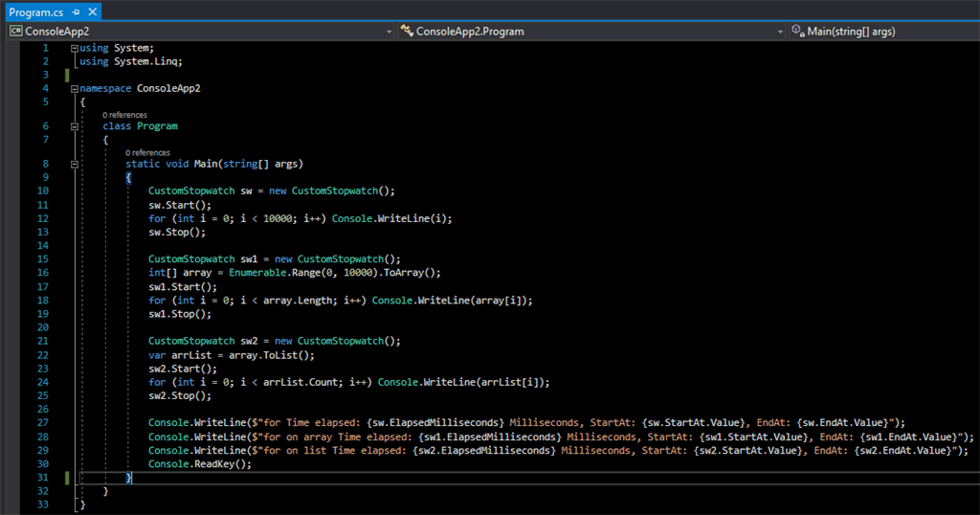Screen dimensions: 980x515
Task: Collapse the ConsoleApp2 namespace block
Action: click(75, 88)
